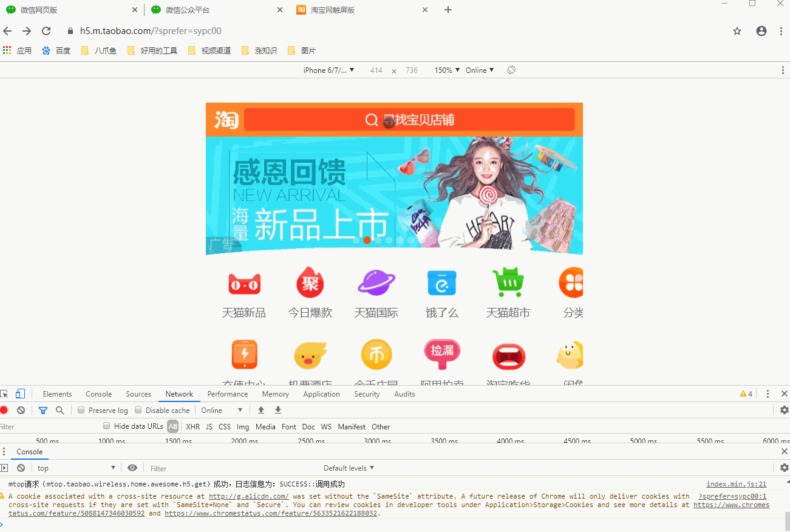Open the g.alicdn.com link in warning
Screen dimensions: 790x532
tap(248, 496)
